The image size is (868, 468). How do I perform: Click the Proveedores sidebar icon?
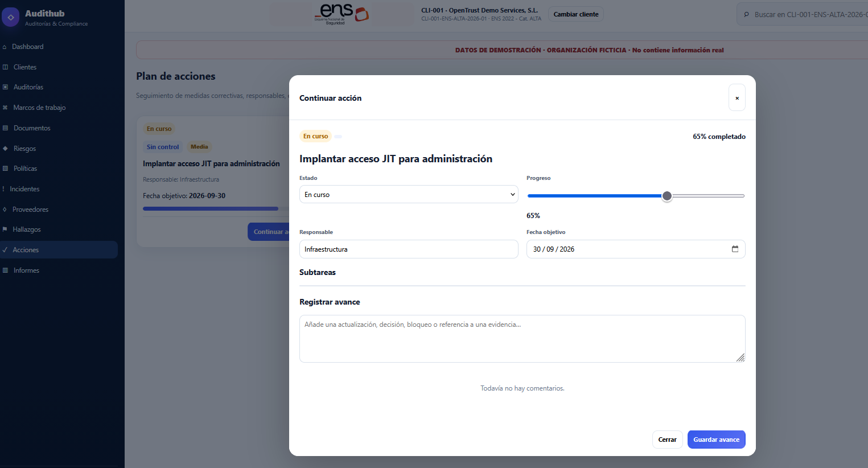(x=5, y=210)
